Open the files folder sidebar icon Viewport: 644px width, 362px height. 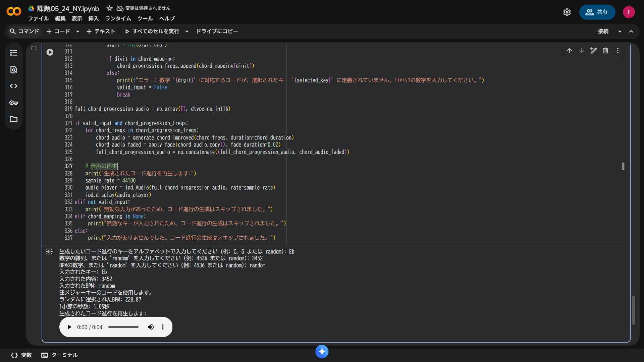[x=14, y=119]
